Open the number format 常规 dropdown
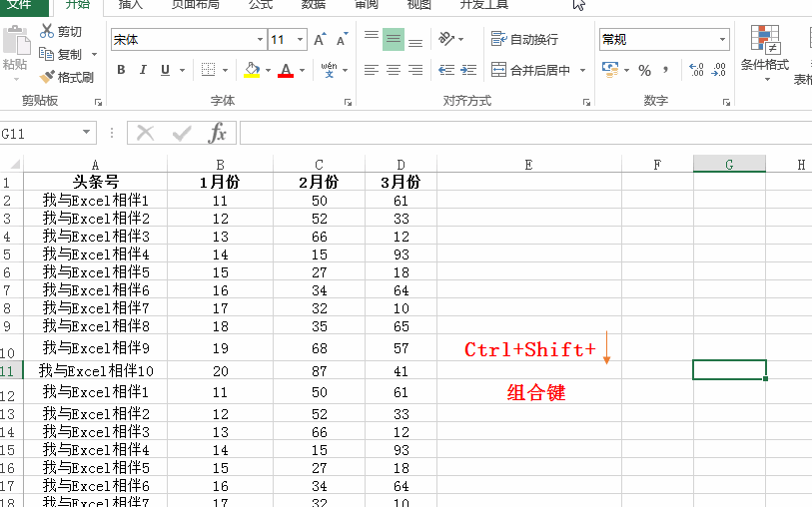This screenshot has width=812, height=507. click(x=722, y=39)
